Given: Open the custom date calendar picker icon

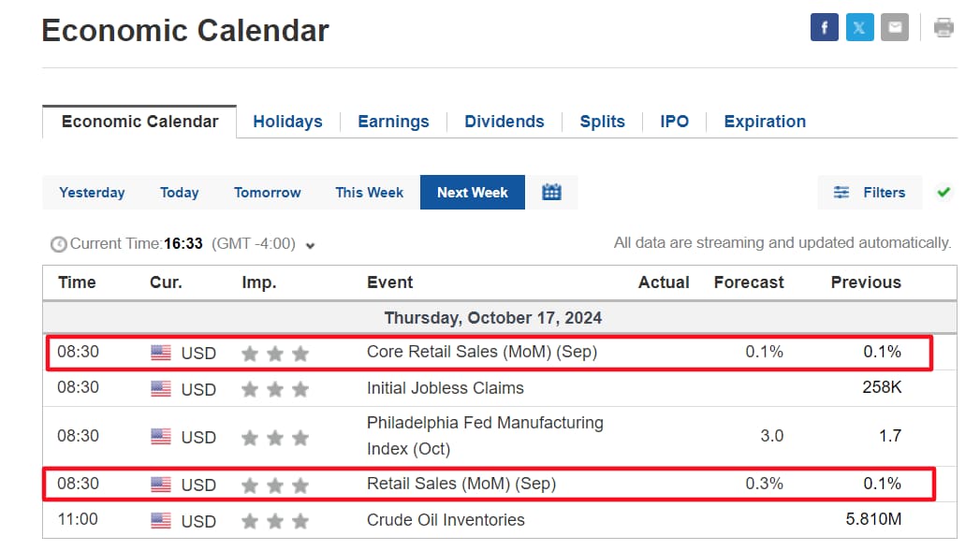Looking at the screenshot, I should (x=551, y=193).
